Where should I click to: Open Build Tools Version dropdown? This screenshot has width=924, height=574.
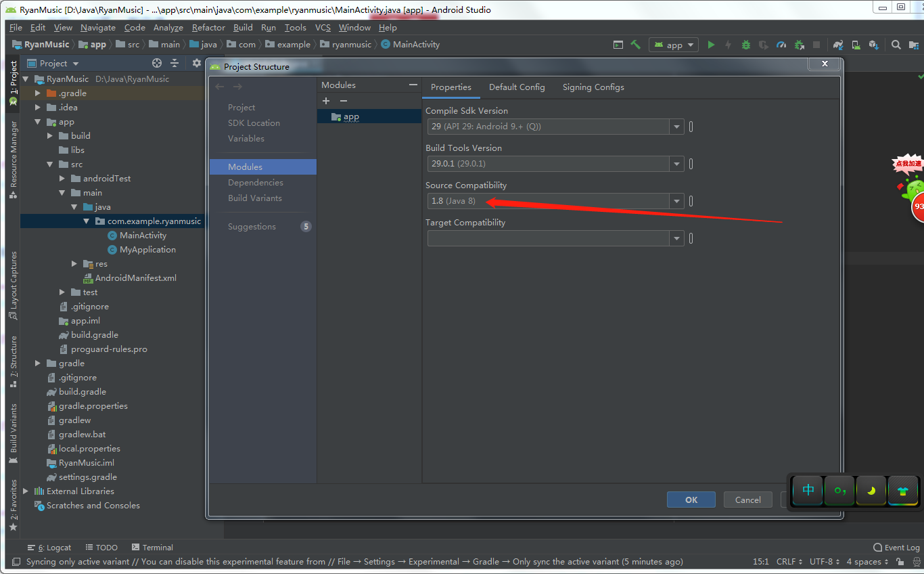pyautogui.click(x=676, y=164)
